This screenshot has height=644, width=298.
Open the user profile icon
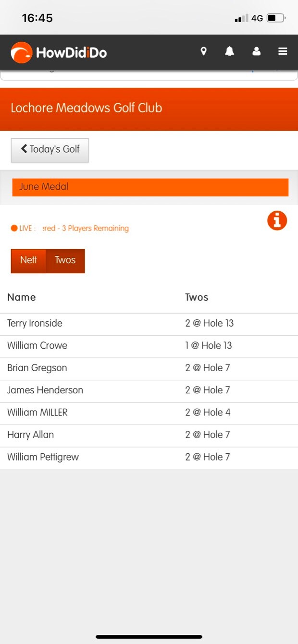256,51
